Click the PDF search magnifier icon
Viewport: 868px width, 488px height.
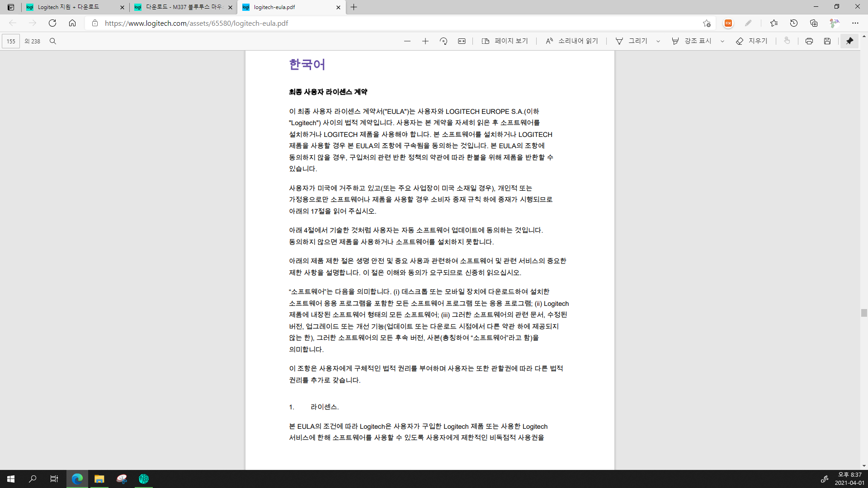tap(53, 41)
